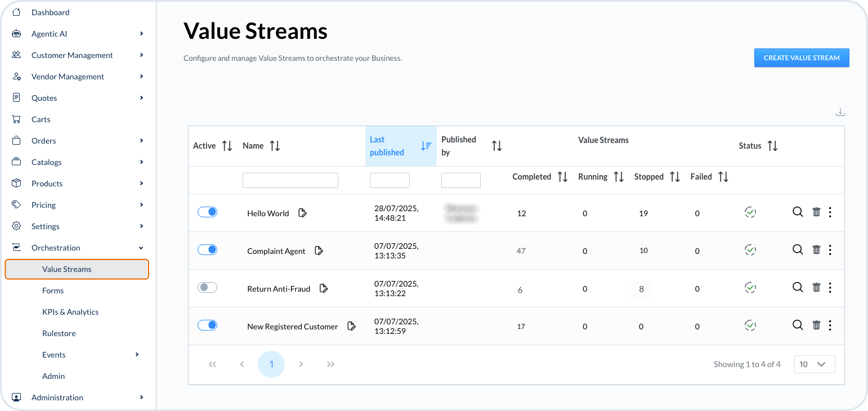
Task: Go to Rulestore in sidebar
Action: coord(59,333)
